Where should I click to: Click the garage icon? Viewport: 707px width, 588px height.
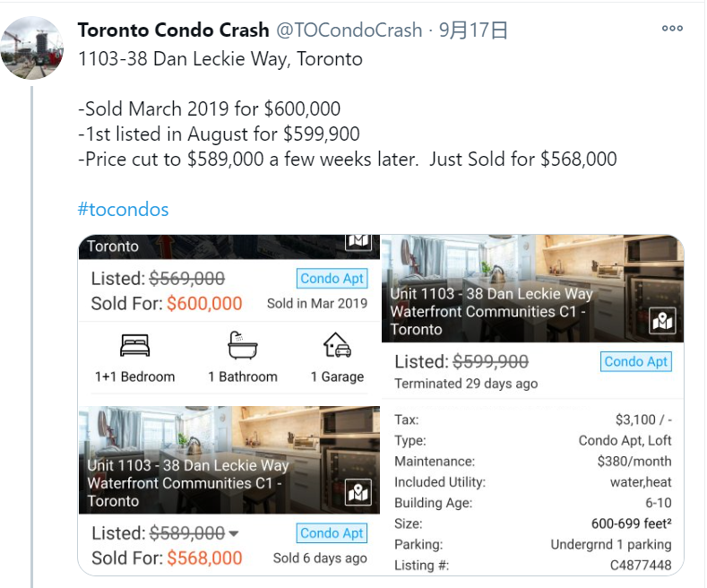click(x=337, y=345)
